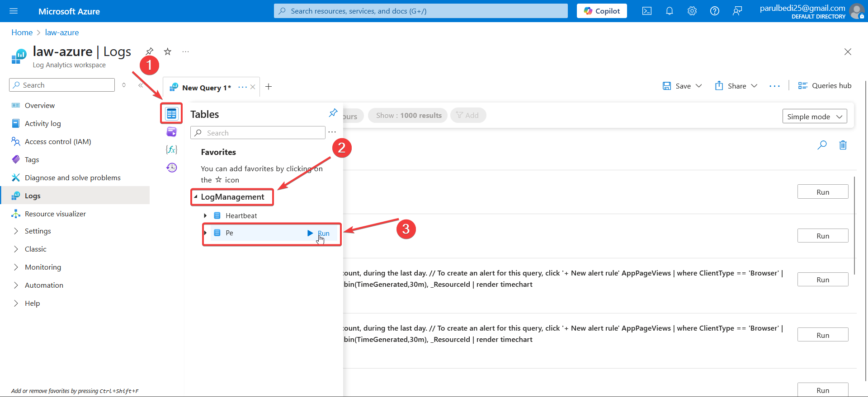Image resolution: width=868 pixels, height=397 pixels.
Task: Pin law-azure Logs to dashboard
Action: [x=150, y=51]
